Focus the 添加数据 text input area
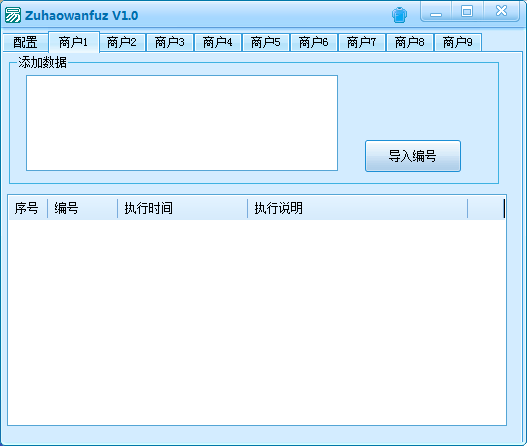The height and width of the screenshot is (446, 527). pyautogui.click(x=182, y=123)
